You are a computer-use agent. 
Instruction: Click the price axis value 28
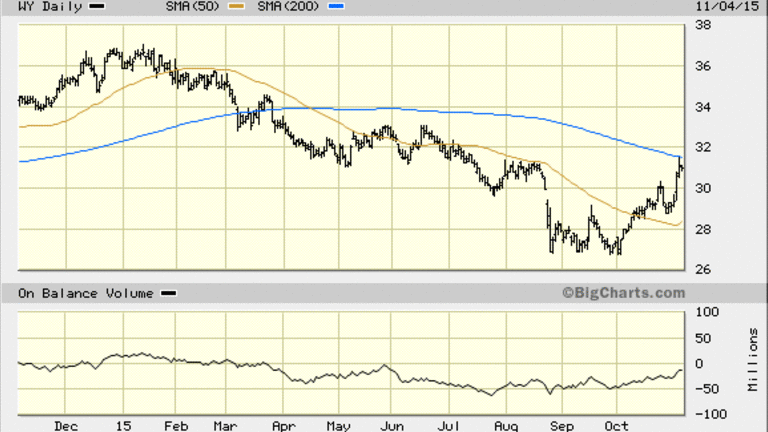(x=703, y=229)
